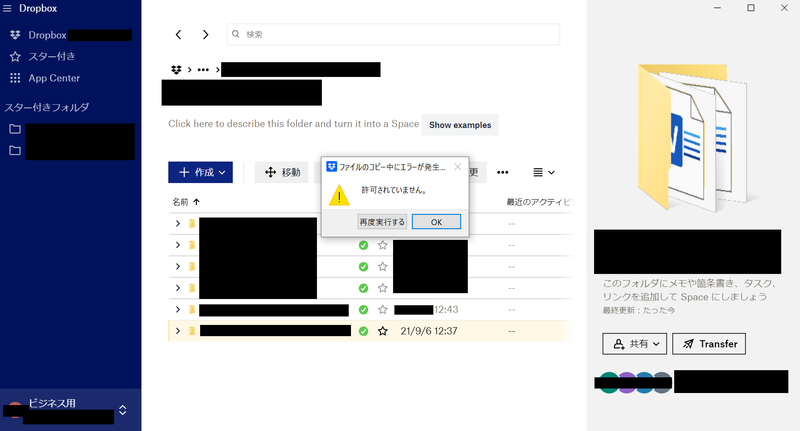
Task: Click sync status checkmark on 12:43 row
Action: (363, 310)
